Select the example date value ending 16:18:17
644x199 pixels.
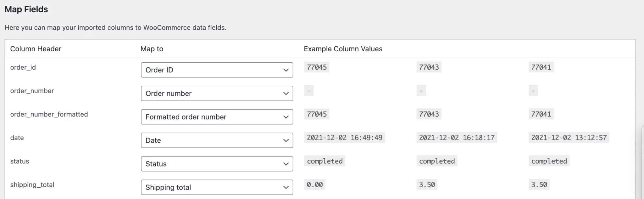457,138
